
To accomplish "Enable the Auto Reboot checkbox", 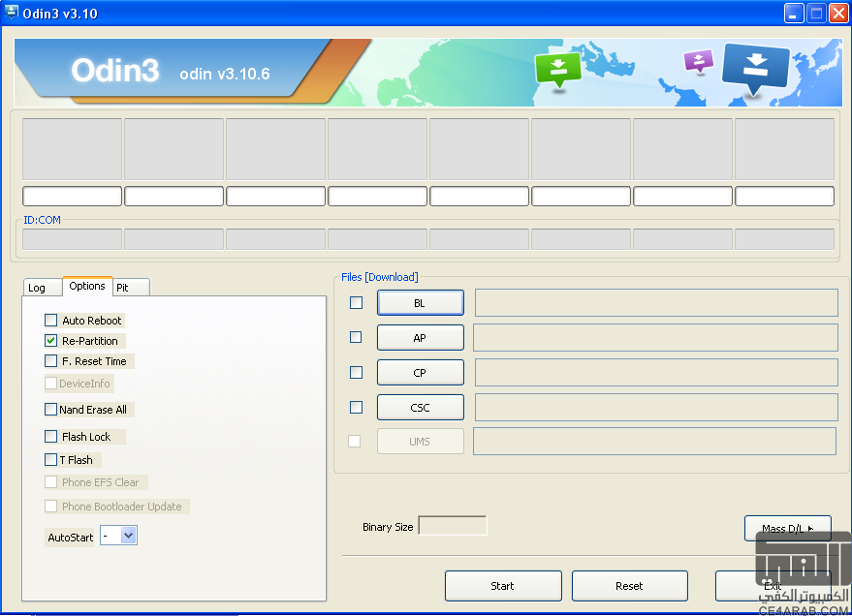I will 50,321.
